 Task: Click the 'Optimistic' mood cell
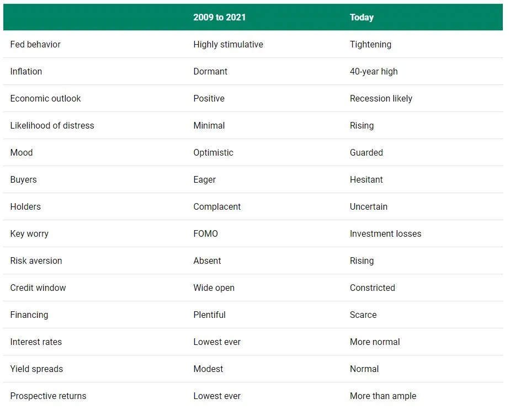(x=213, y=152)
